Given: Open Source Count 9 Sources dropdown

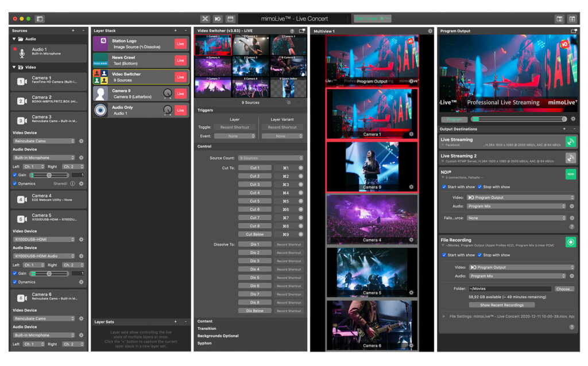Looking at the screenshot, I should (x=270, y=158).
